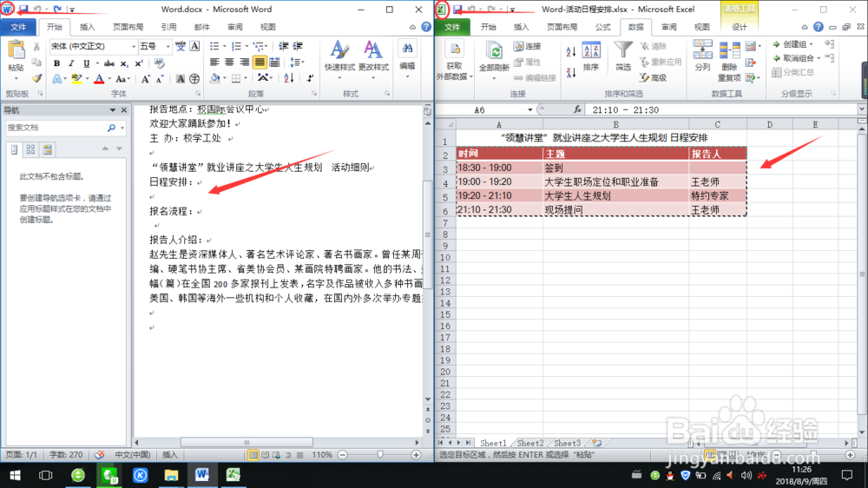Image resolution: width=868 pixels, height=488 pixels.
Task: Click Excel 高级 filter button
Action: coord(654,78)
